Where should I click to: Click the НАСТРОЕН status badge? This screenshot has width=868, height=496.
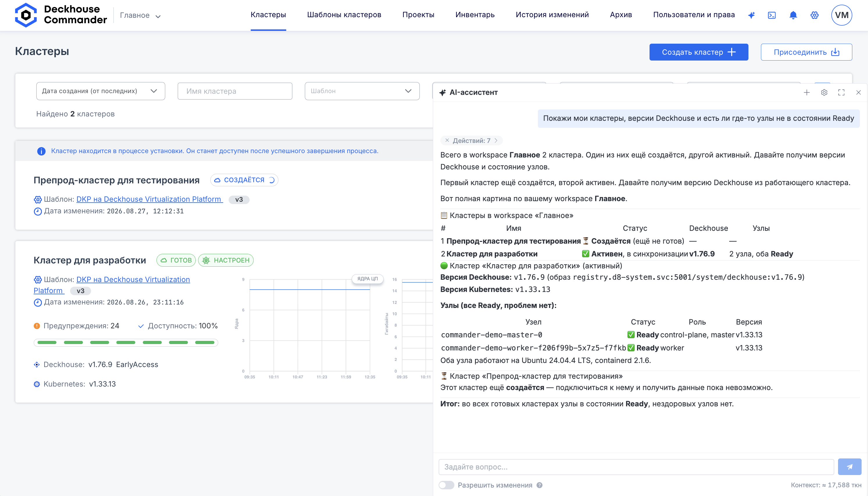(x=226, y=260)
